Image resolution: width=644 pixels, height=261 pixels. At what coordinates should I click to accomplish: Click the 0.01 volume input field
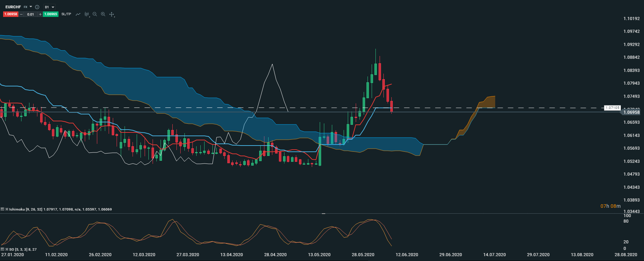[31, 14]
